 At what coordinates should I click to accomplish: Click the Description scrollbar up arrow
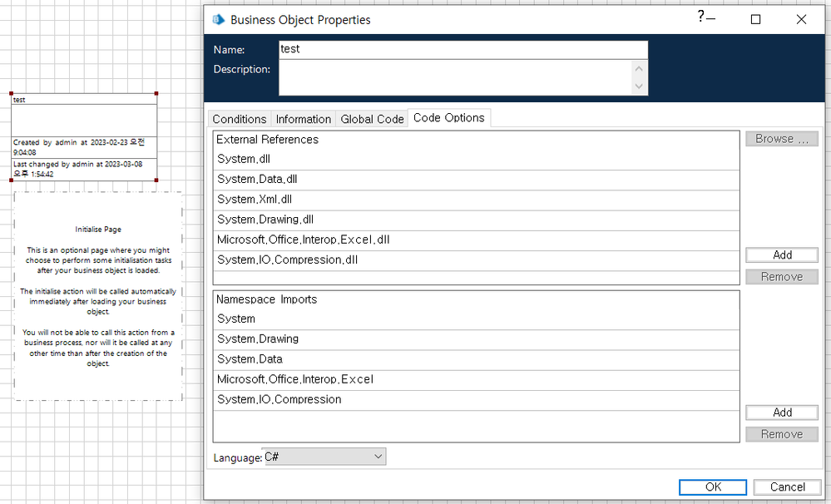[x=639, y=69]
